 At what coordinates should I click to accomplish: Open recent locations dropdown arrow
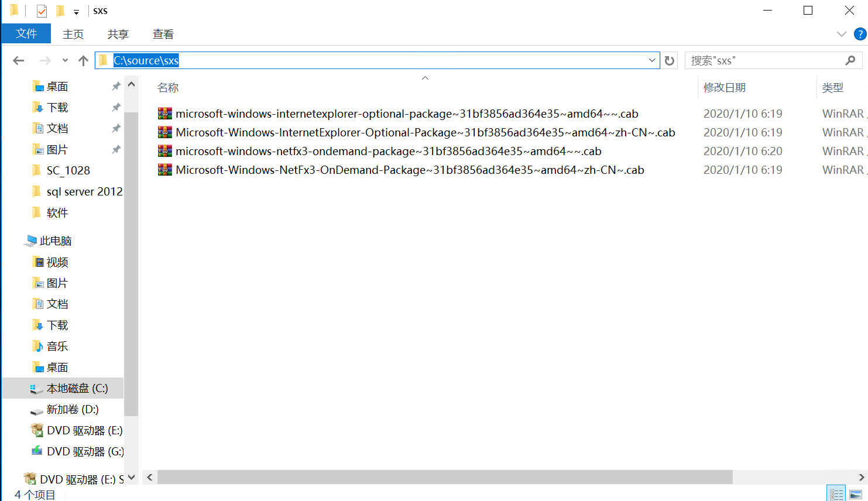[65, 60]
